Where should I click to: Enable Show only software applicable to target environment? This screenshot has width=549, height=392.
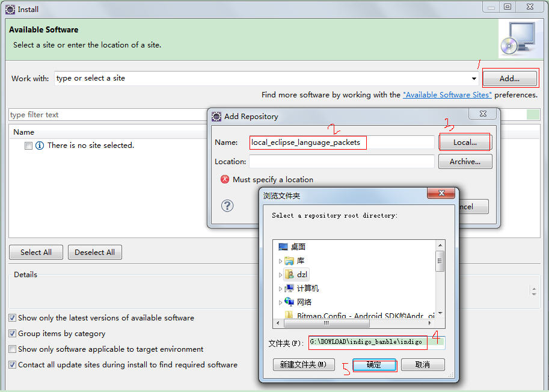coord(12,349)
